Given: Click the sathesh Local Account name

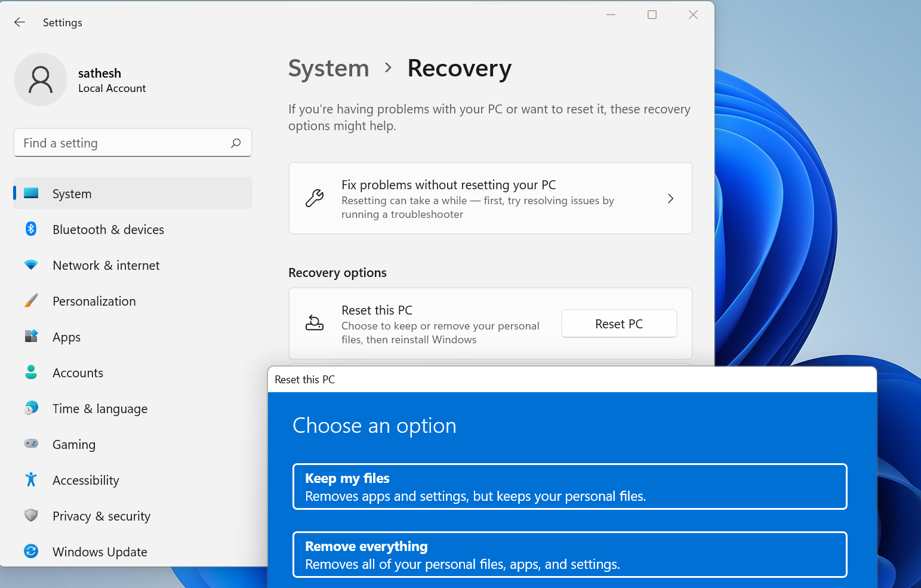Looking at the screenshot, I should [x=112, y=80].
